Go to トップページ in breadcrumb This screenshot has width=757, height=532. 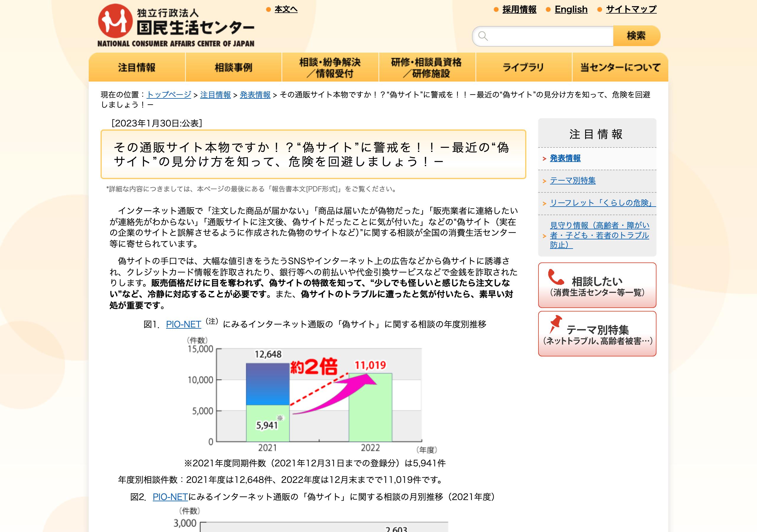[x=169, y=95]
